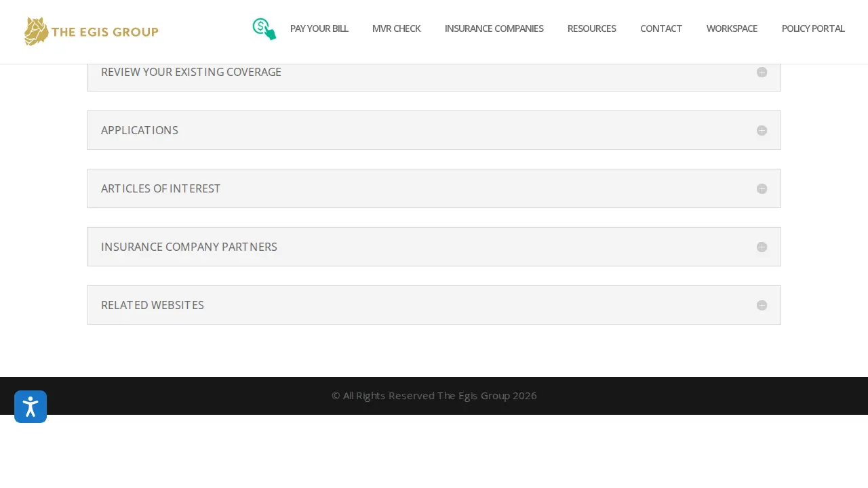Click plus icon on Review Your Existing Coverage
The width and height of the screenshot is (868, 488).
point(762,72)
